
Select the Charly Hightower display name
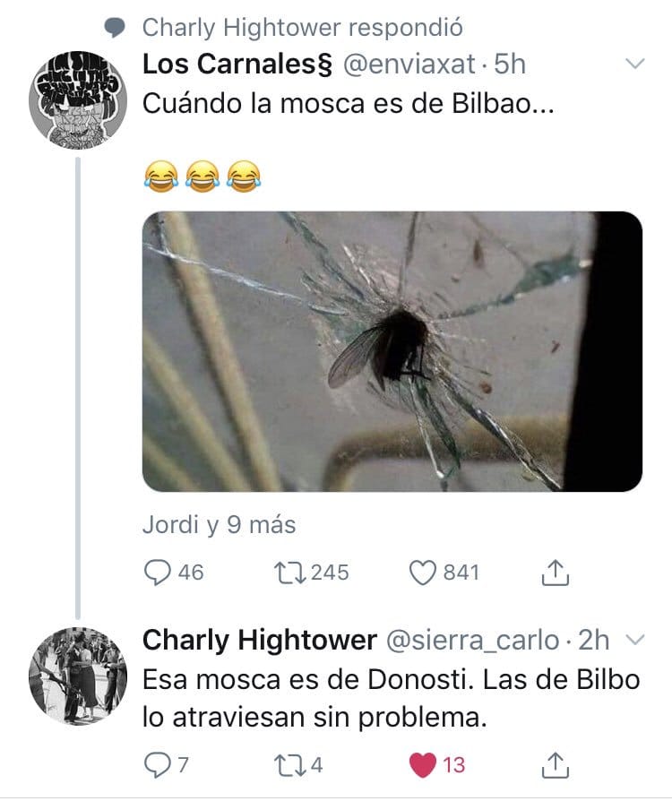[x=260, y=641]
